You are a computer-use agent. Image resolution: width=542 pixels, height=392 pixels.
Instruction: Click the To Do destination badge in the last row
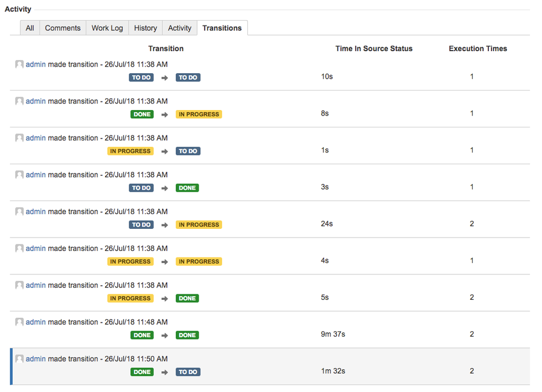tap(188, 372)
